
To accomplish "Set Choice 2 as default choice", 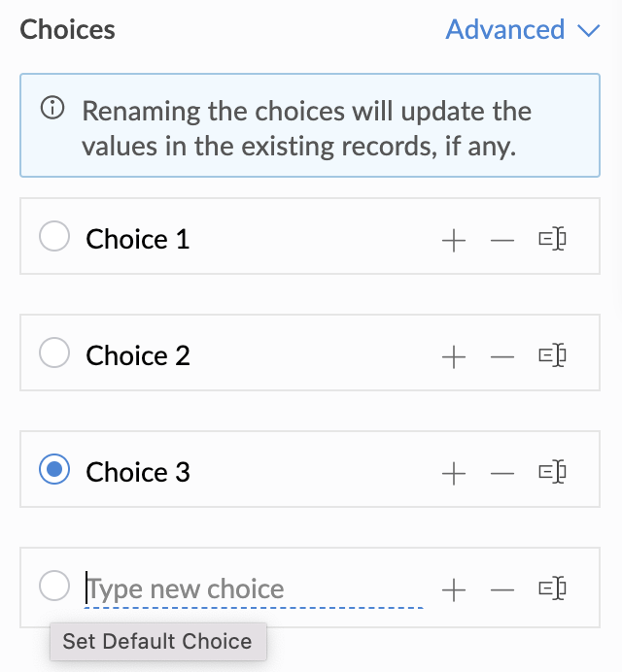I will coord(54,353).
